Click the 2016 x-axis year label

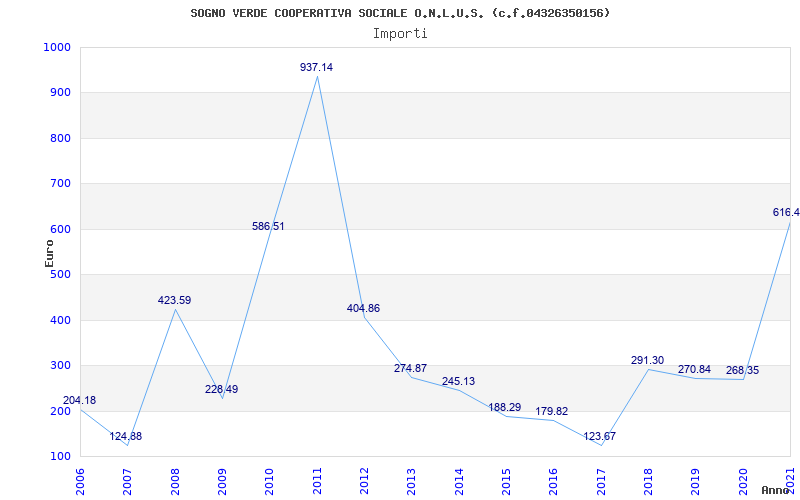tap(554, 481)
